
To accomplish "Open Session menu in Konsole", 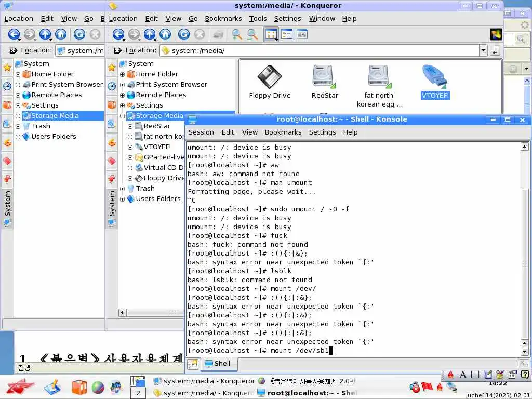I will click(x=201, y=132).
